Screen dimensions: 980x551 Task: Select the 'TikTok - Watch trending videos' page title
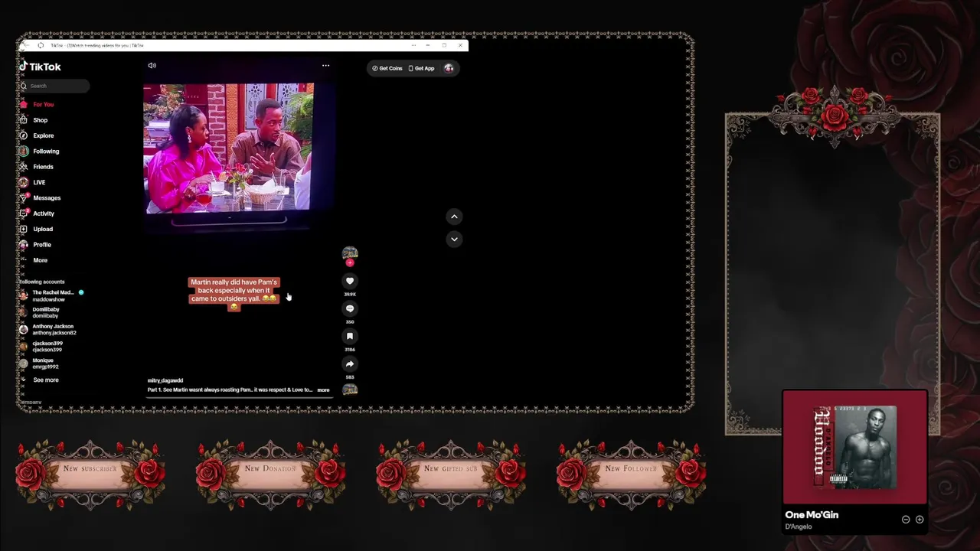tap(97, 45)
